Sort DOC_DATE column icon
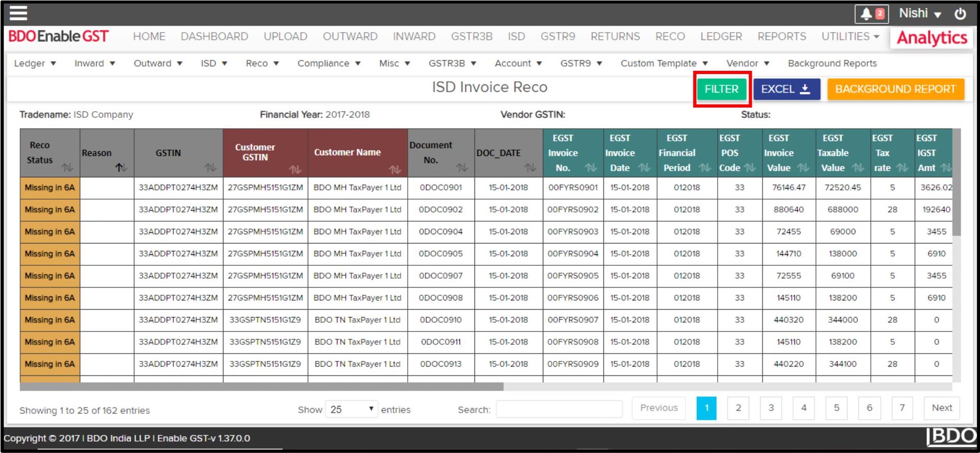Image resolution: width=980 pixels, height=453 pixels. pyautogui.click(x=530, y=168)
